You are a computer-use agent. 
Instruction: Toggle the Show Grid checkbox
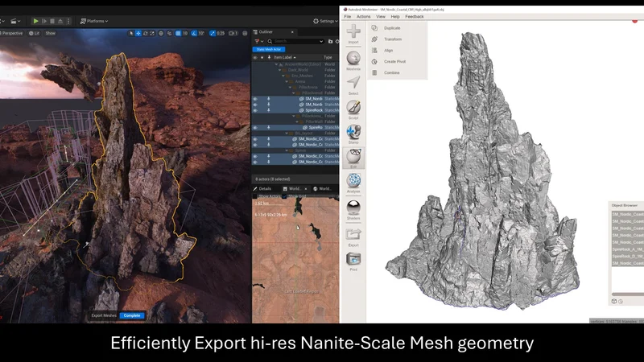(x=284, y=196)
